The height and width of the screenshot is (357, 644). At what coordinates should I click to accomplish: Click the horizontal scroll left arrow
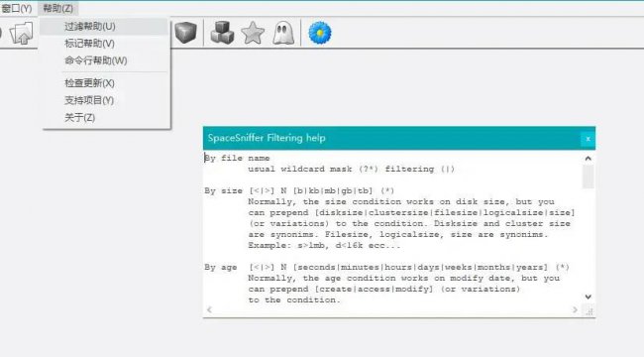coord(209,309)
